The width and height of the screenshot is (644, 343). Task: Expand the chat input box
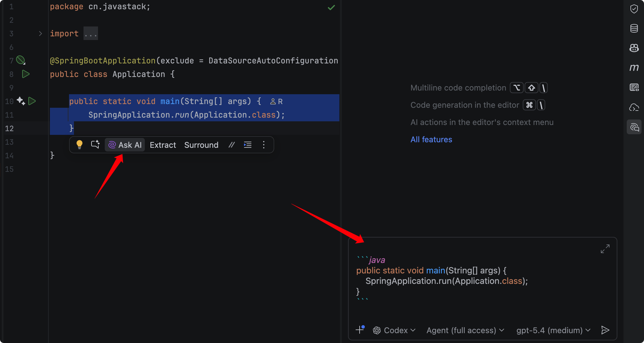tap(605, 249)
